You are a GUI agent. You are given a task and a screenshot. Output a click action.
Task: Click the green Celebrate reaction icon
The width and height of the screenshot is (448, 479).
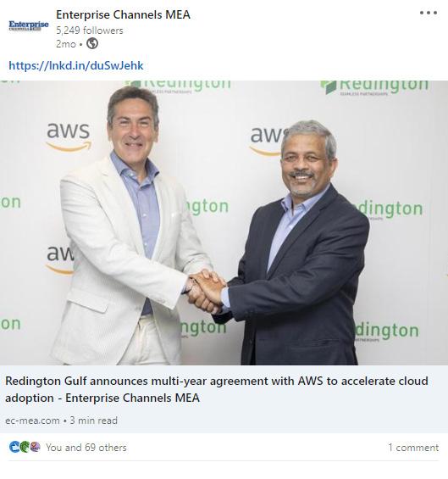[x=25, y=447]
